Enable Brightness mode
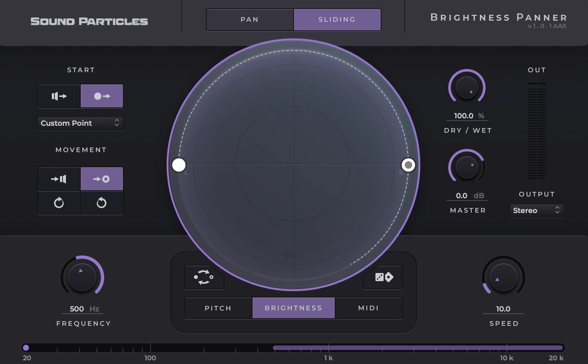 (293, 308)
